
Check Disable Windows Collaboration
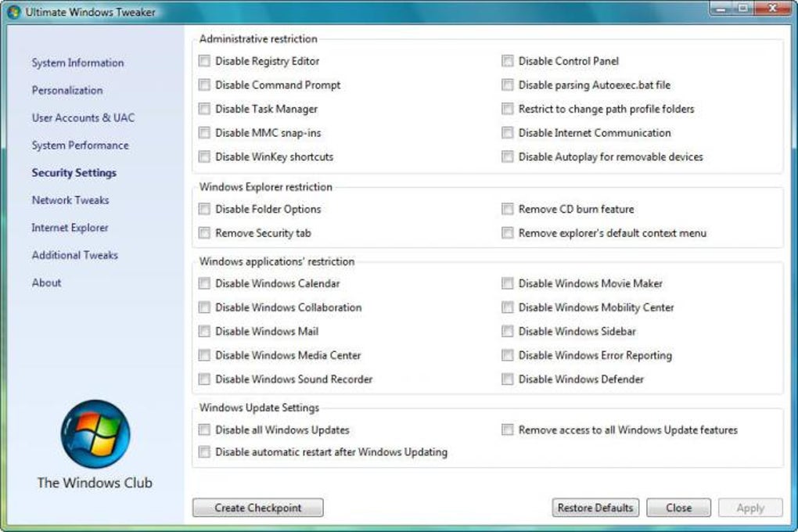click(x=204, y=307)
